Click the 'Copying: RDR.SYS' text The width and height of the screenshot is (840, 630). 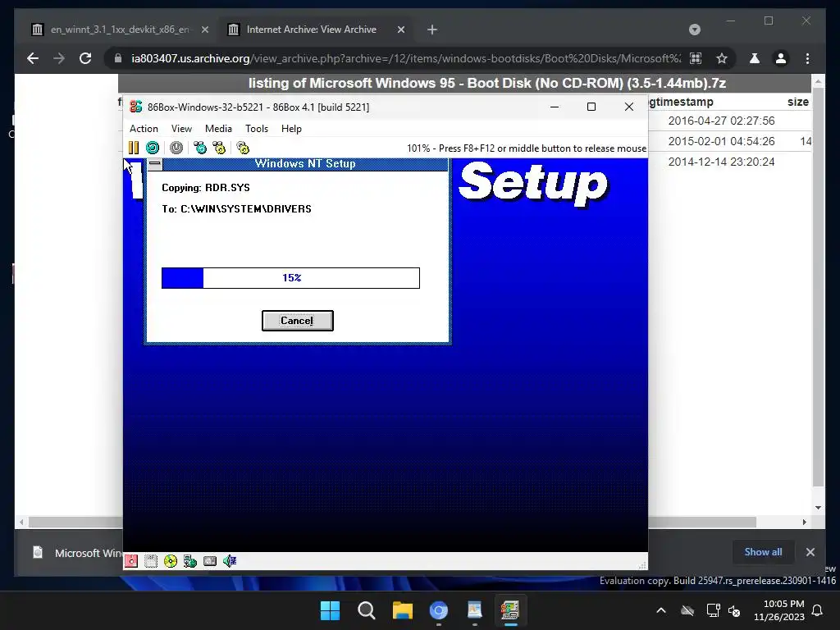(206, 188)
